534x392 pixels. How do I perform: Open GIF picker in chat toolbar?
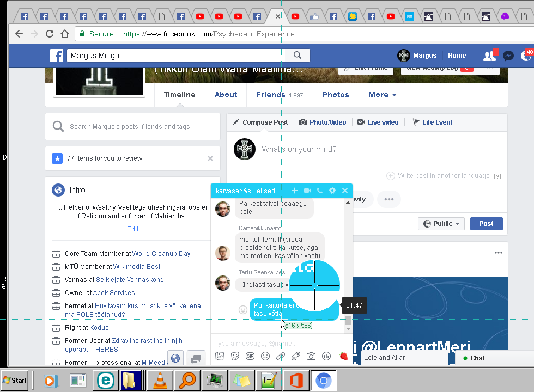(x=250, y=356)
